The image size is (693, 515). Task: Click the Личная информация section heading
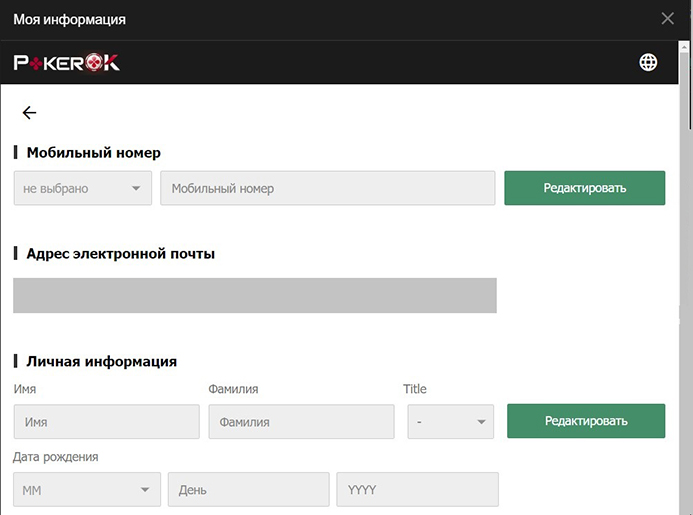pyautogui.click(x=101, y=361)
